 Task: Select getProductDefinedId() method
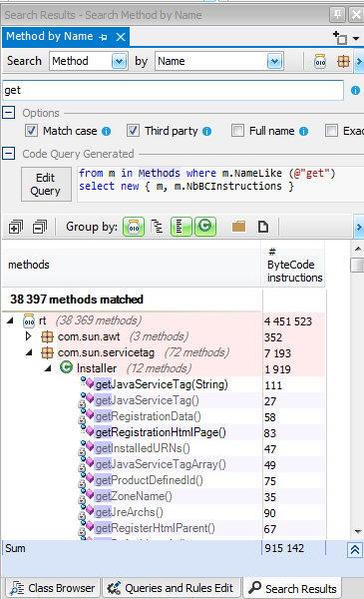(x=149, y=480)
